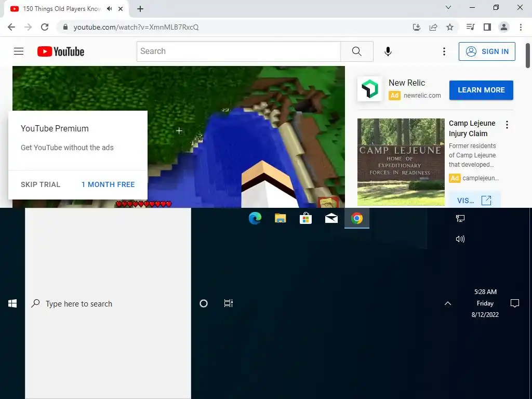The height and width of the screenshot is (399, 532).
Task: Click the YouTube search input field
Action: point(238,51)
